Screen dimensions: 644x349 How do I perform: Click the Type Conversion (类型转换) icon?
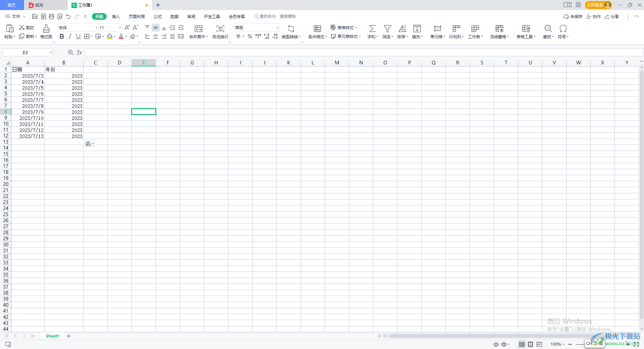pyautogui.click(x=291, y=29)
